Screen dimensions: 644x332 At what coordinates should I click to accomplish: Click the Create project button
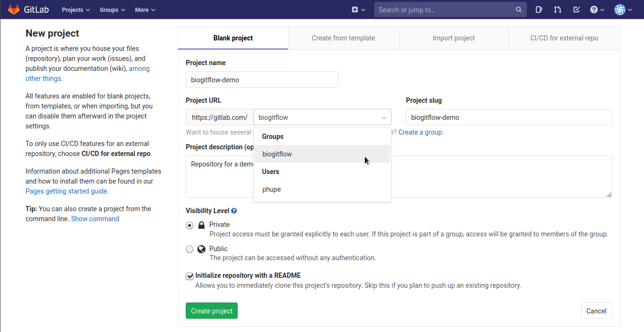tap(211, 311)
